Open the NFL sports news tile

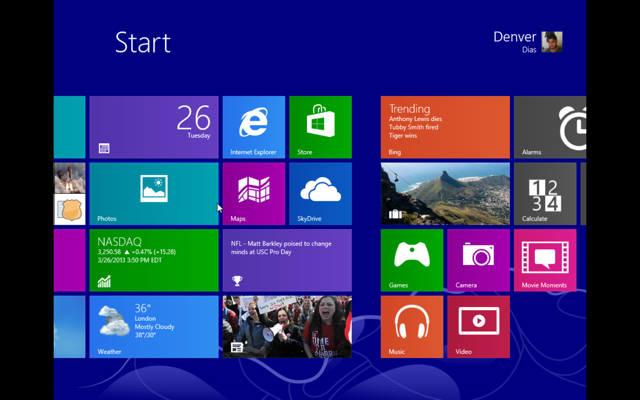coord(287,260)
